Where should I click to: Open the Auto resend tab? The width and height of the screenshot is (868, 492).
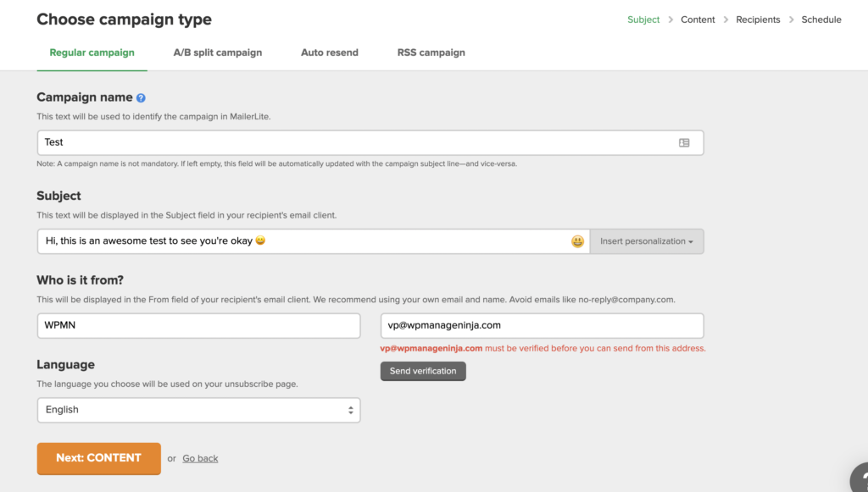click(x=329, y=52)
